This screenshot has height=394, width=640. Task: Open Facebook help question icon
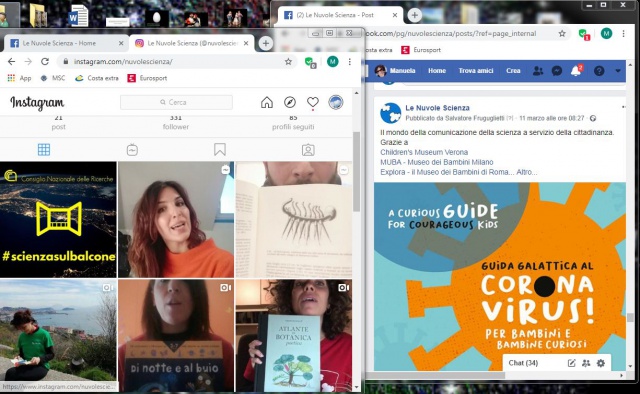(599, 71)
